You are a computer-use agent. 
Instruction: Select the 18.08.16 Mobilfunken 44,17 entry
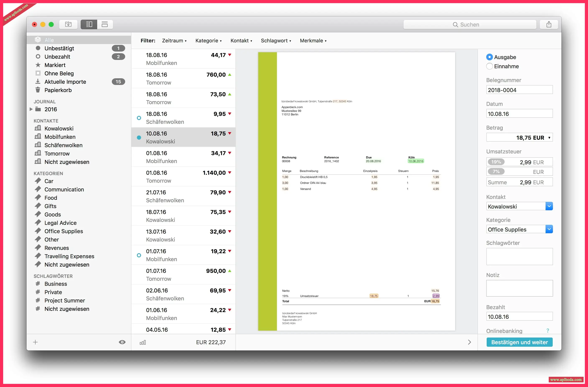[x=183, y=59]
